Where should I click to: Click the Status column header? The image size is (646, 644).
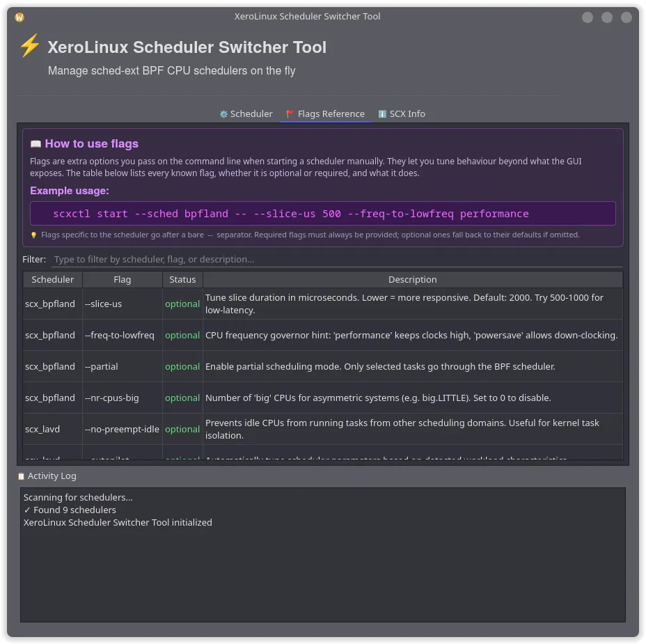coord(182,279)
